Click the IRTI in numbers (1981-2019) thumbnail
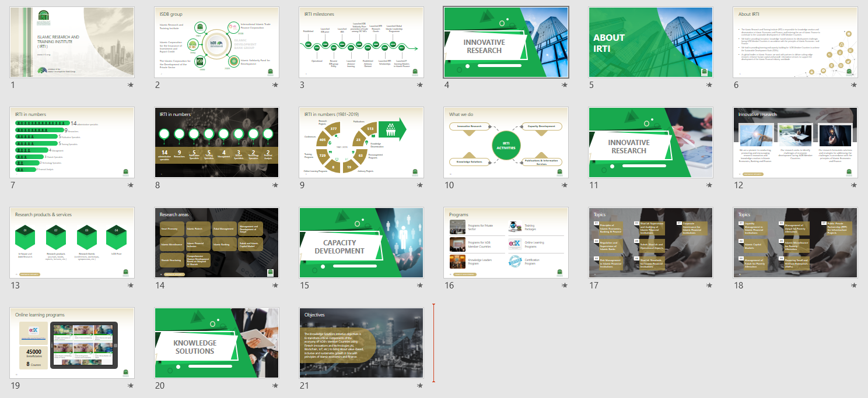This screenshot has height=398, width=868. pos(362,142)
